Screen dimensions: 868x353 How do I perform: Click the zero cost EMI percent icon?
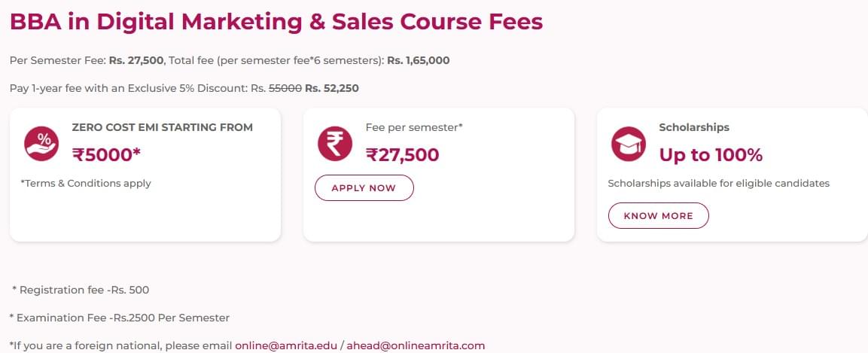pos(41,144)
